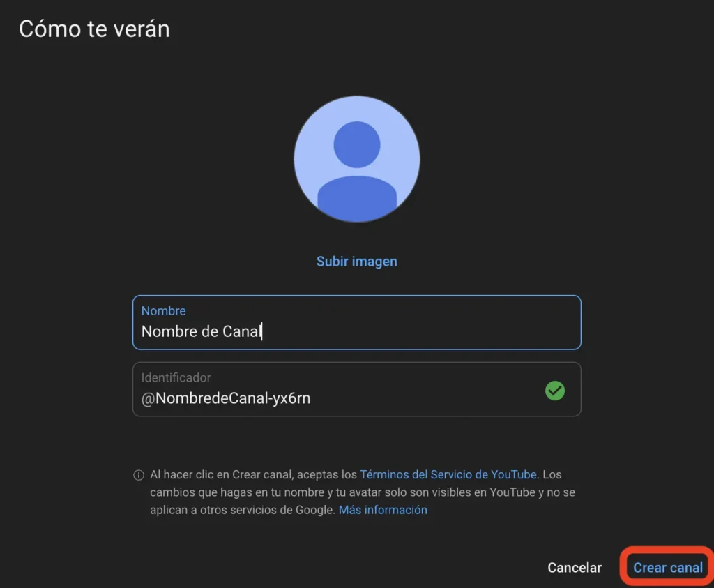Open the Más información link

pos(383,510)
